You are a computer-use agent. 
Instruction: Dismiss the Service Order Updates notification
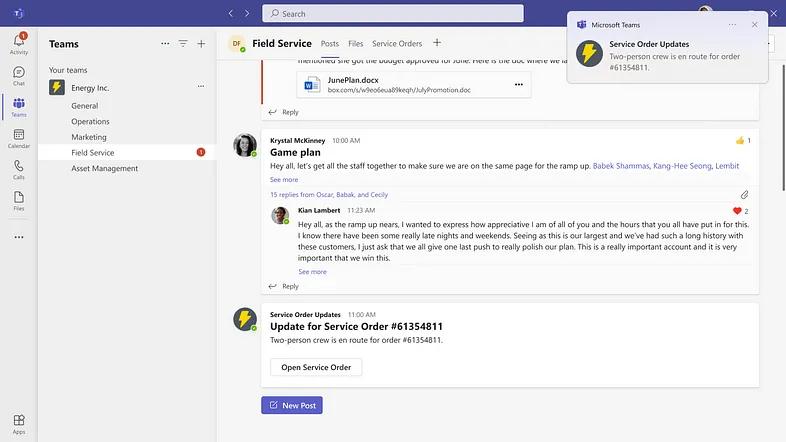click(x=754, y=25)
